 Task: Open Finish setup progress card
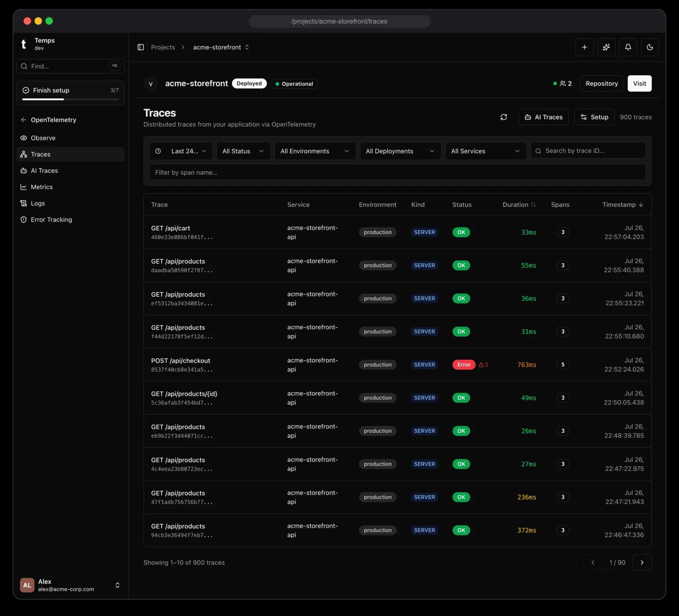tap(70, 93)
